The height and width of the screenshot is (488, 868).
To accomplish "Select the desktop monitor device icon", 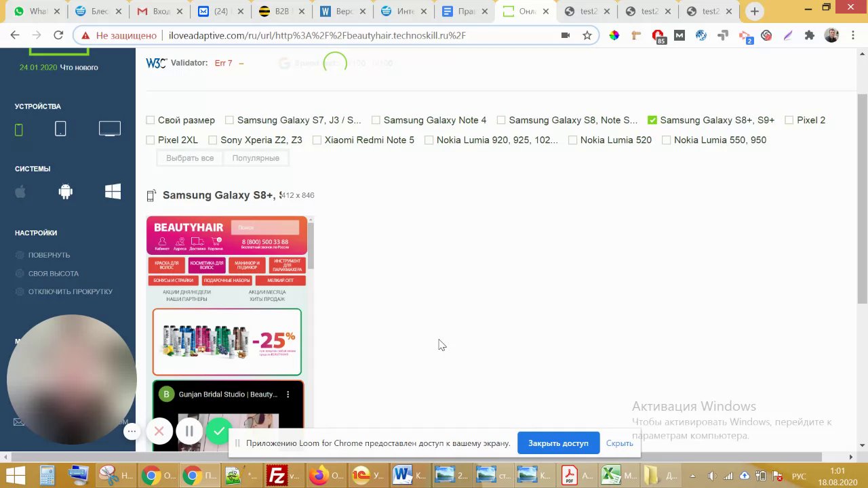I will coord(109,129).
